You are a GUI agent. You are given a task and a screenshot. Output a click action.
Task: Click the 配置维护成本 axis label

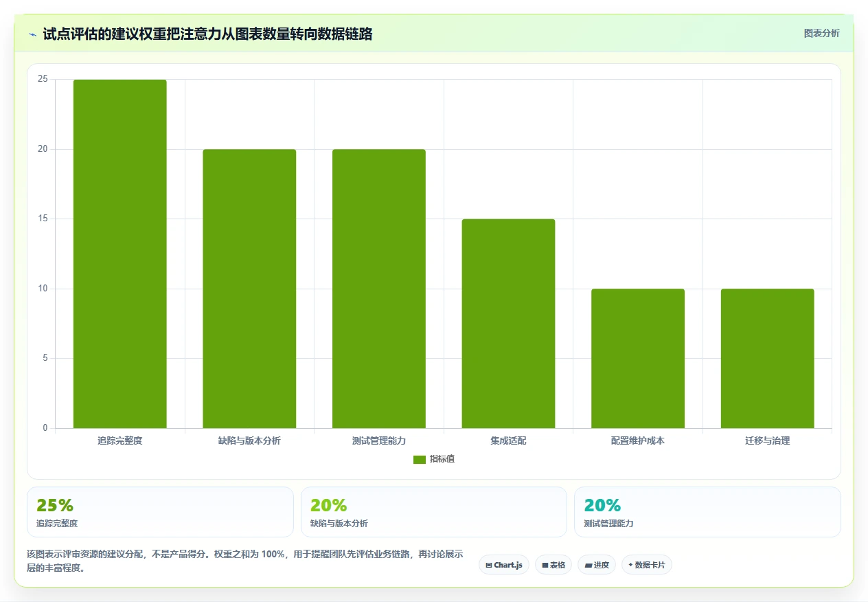tap(638, 441)
